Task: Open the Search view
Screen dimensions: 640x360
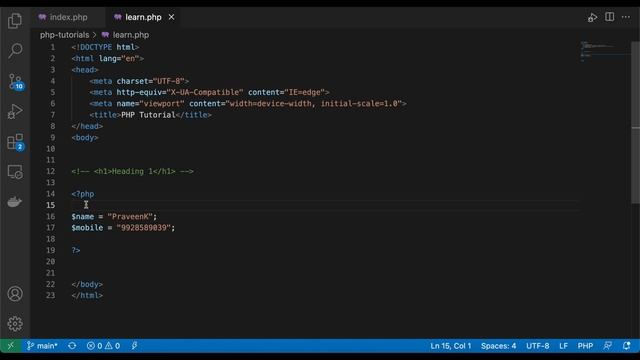Action: pyautogui.click(x=15, y=51)
